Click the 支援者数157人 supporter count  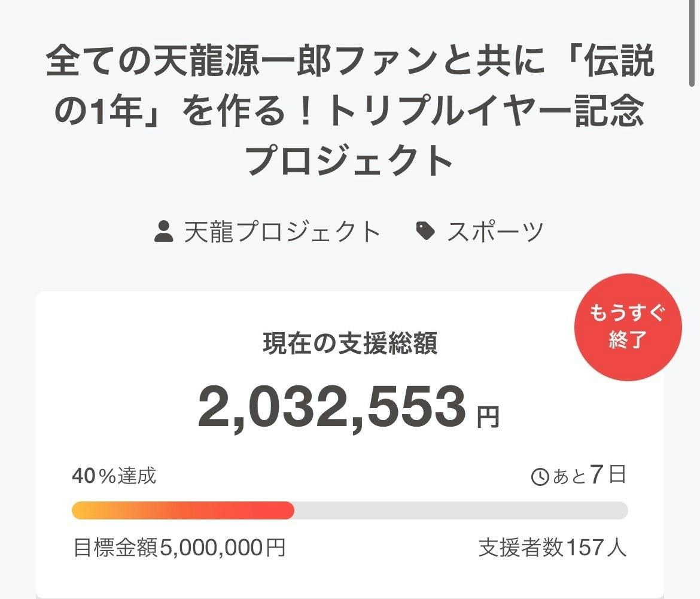coord(552,547)
